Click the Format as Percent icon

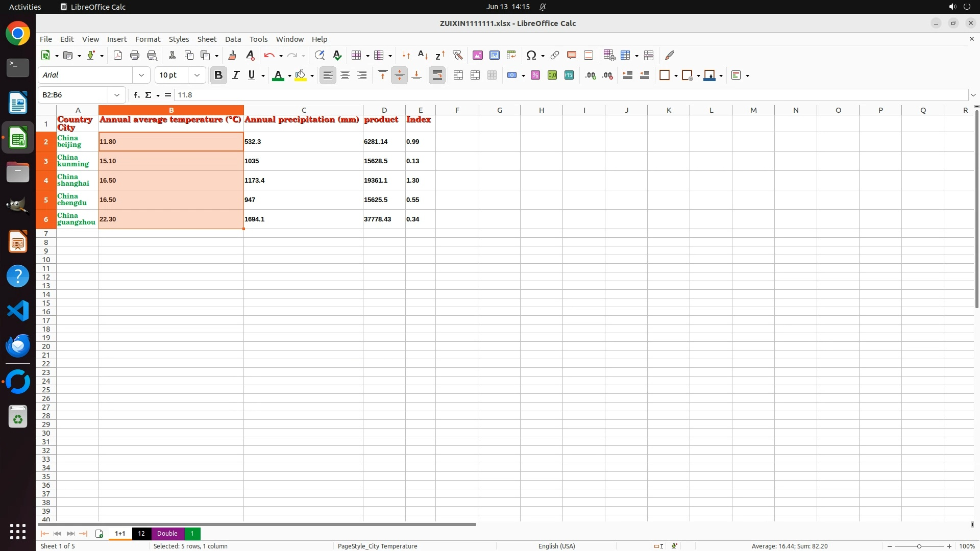pos(535,76)
